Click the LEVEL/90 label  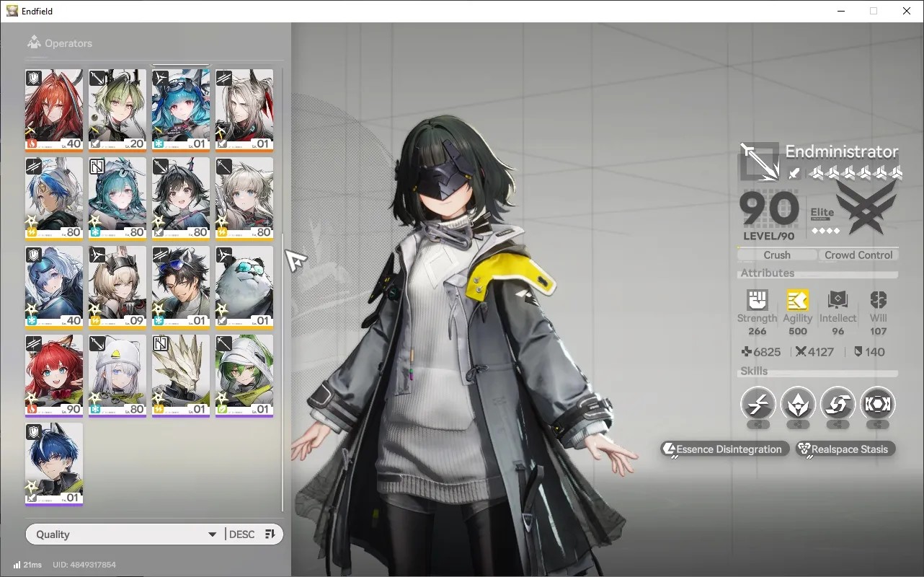769,236
